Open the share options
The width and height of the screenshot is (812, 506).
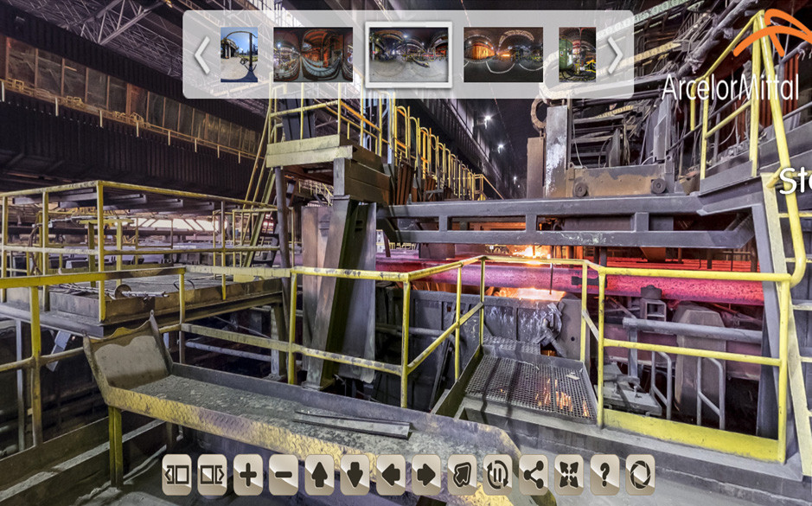[534, 475]
